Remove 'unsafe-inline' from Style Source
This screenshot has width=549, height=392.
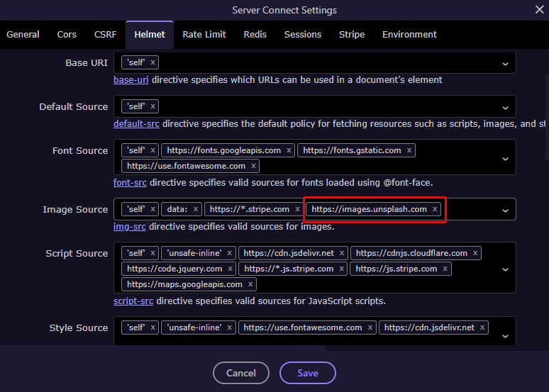229,327
